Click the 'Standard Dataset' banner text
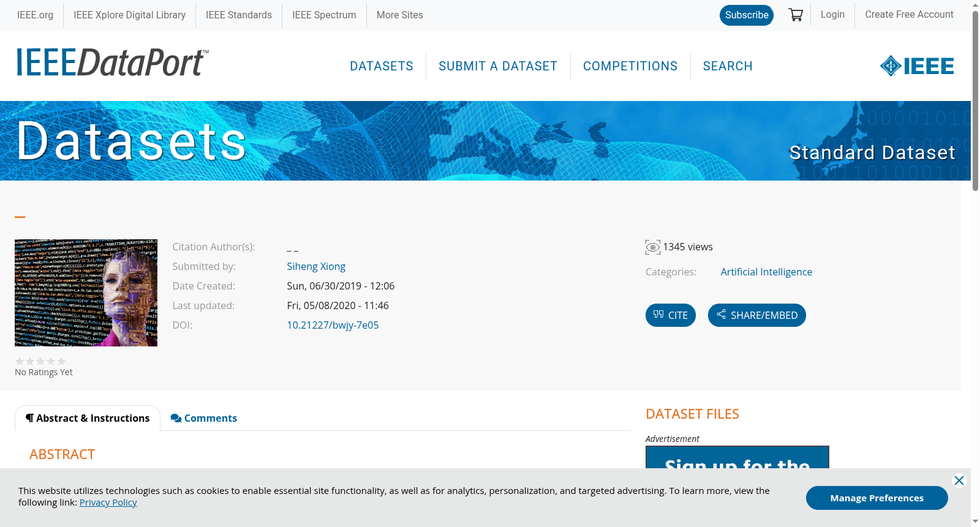This screenshot has height=527, width=980. coord(872,152)
